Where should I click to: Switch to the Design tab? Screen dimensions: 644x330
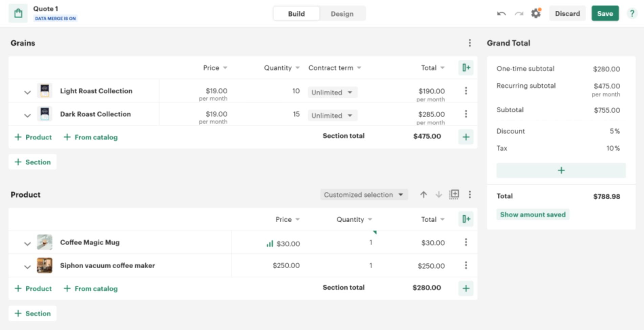342,14
